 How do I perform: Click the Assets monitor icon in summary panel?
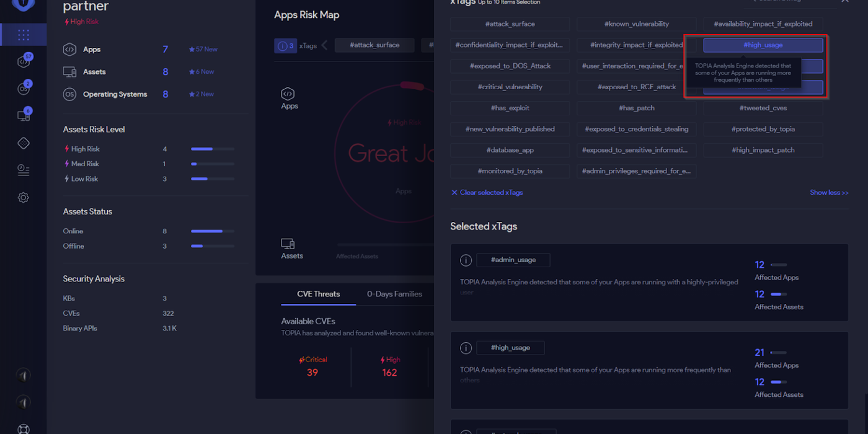[x=69, y=72]
